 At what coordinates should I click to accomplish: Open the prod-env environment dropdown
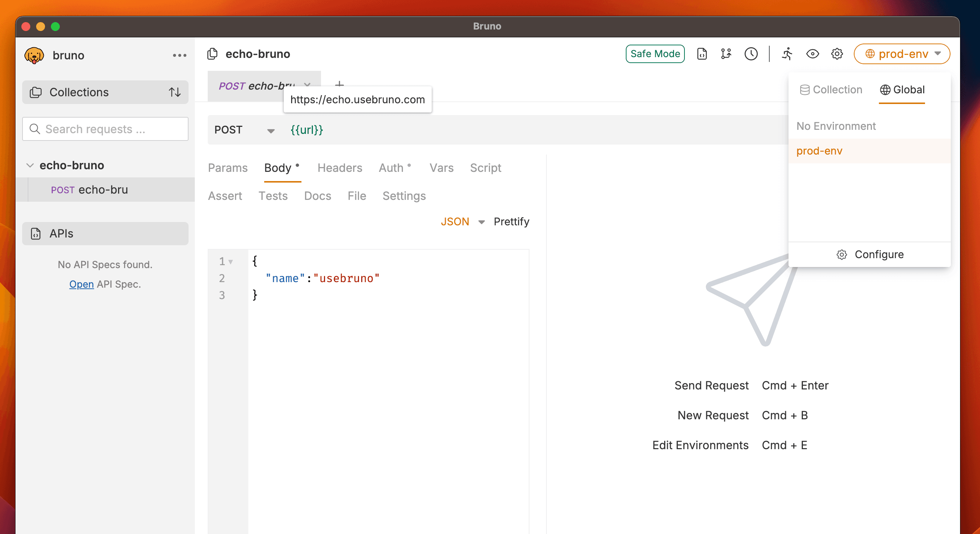click(902, 54)
